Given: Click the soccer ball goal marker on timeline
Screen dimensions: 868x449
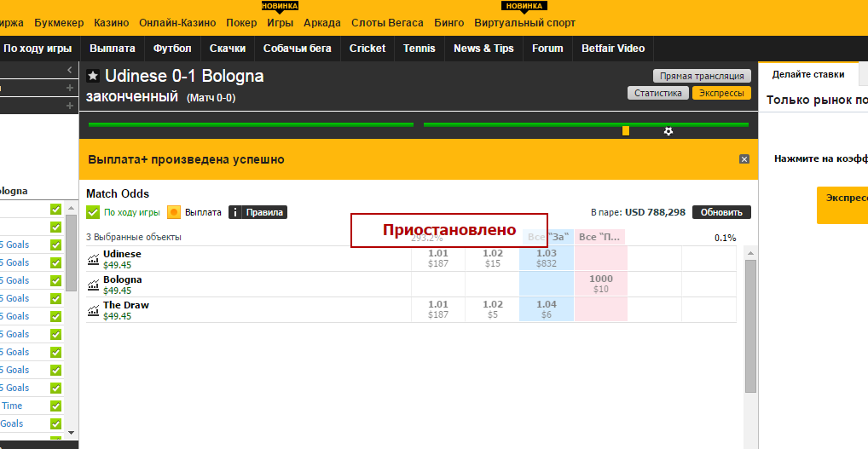Looking at the screenshot, I should [668, 131].
